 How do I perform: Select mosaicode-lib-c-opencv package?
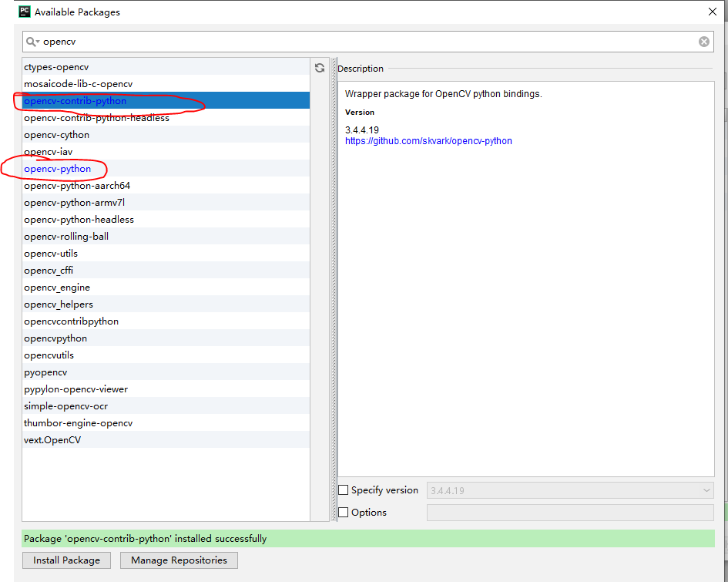(166, 83)
